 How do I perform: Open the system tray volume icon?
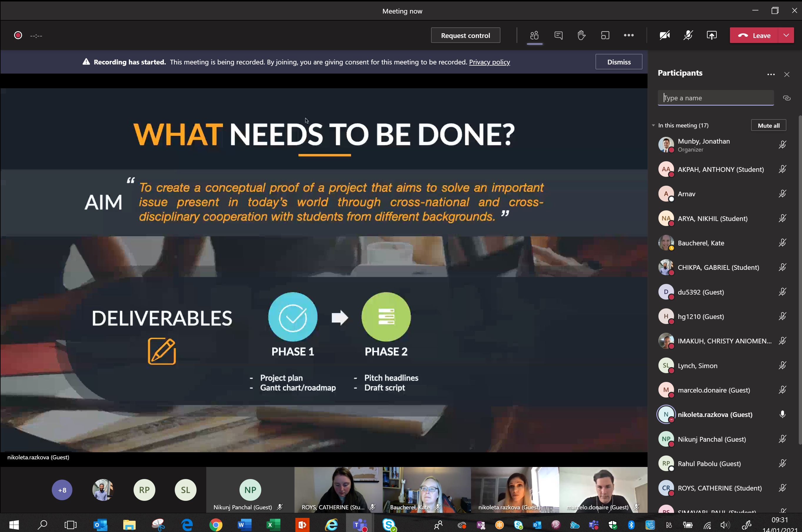[724, 525]
